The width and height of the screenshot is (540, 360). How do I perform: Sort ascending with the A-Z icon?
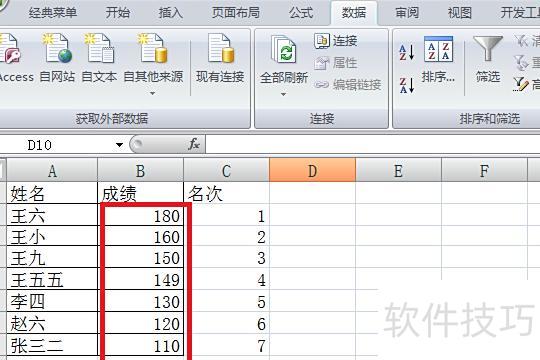(407, 52)
